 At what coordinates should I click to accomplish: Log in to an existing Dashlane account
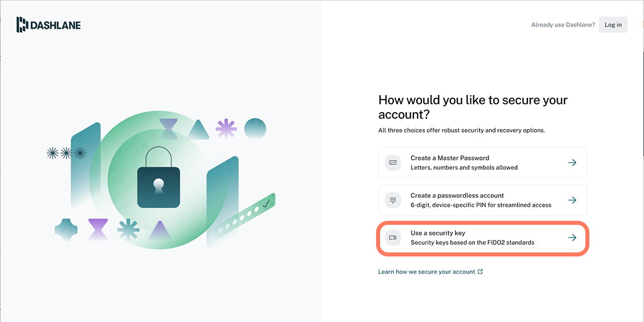pos(613,25)
